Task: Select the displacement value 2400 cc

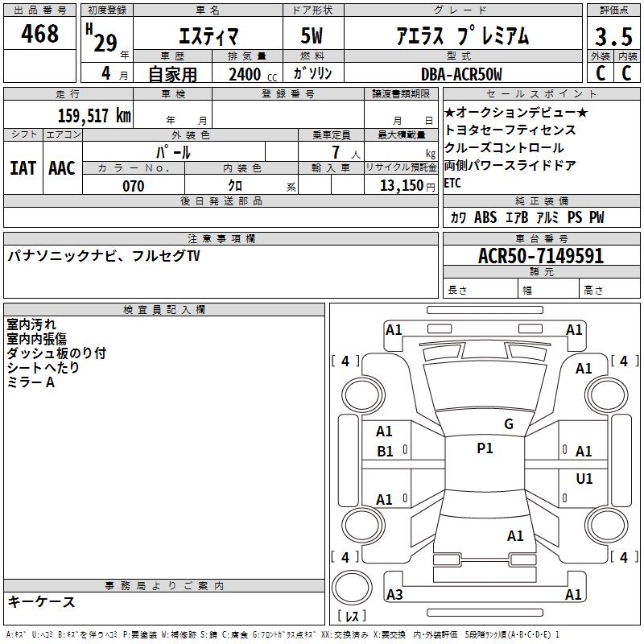Action: click(253, 74)
